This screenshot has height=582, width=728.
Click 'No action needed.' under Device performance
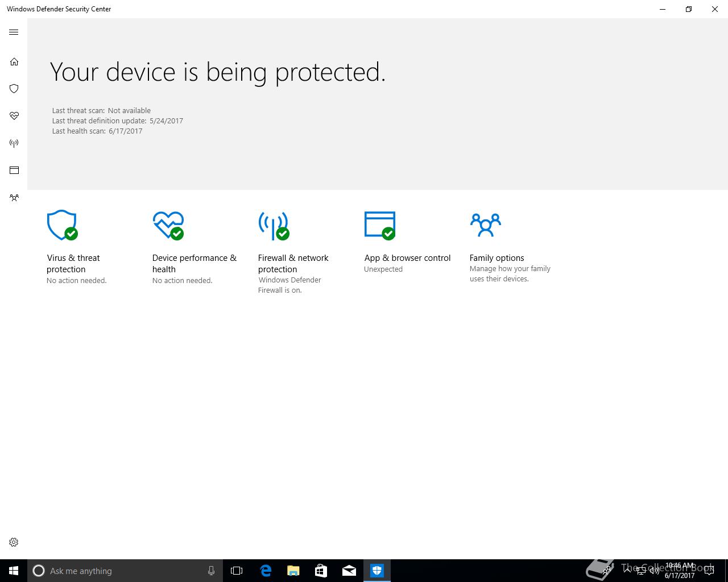[183, 281]
